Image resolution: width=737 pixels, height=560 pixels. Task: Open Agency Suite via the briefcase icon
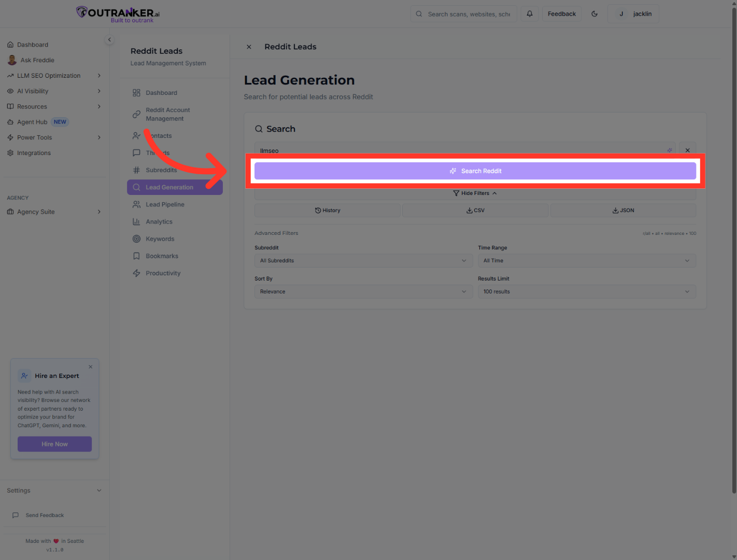pyautogui.click(x=11, y=212)
